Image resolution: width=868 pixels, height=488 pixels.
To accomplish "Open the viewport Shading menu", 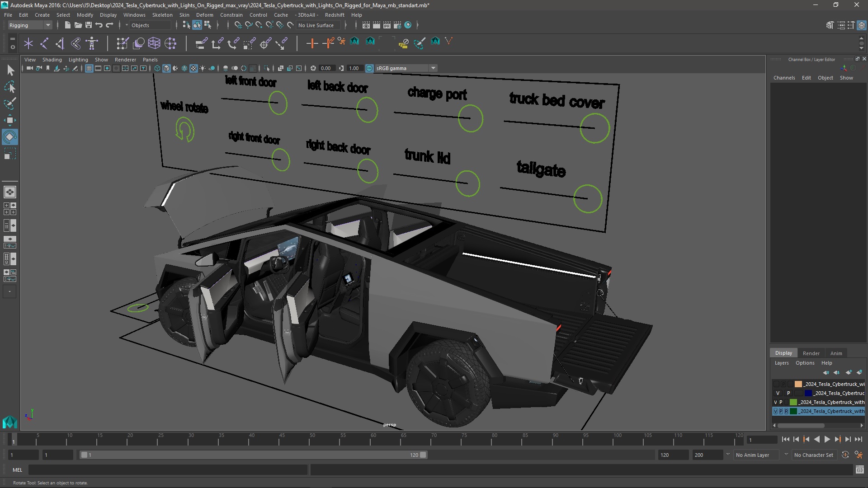I will 52,60.
